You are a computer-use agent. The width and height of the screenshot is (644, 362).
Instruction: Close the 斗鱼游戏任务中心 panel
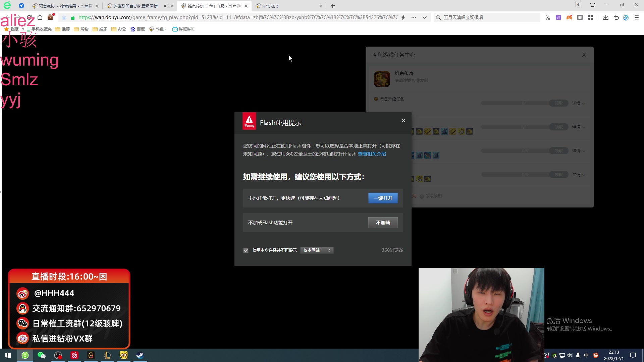pyautogui.click(x=584, y=55)
